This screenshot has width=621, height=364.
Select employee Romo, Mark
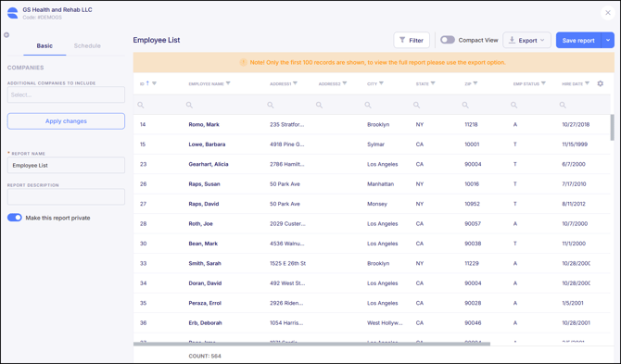[204, 125]
